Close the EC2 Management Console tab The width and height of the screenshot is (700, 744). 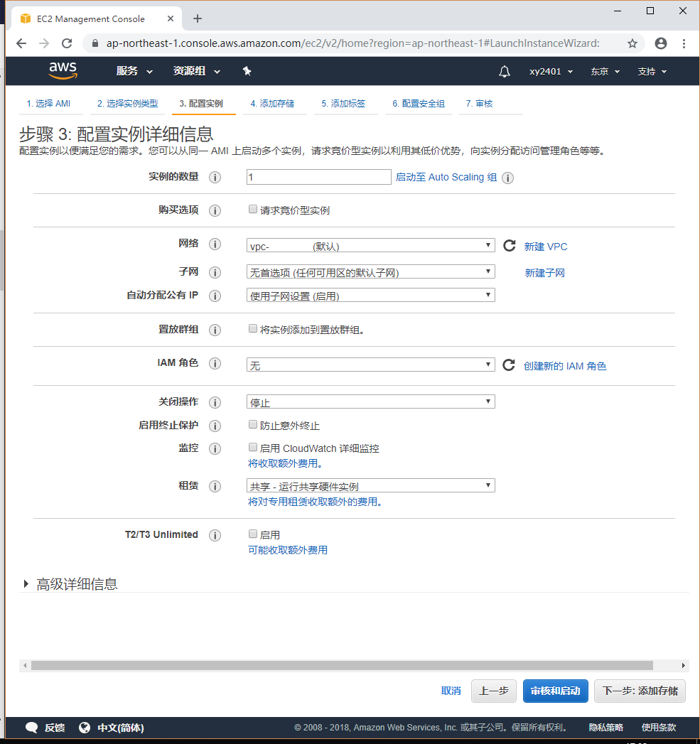(171, 18)
